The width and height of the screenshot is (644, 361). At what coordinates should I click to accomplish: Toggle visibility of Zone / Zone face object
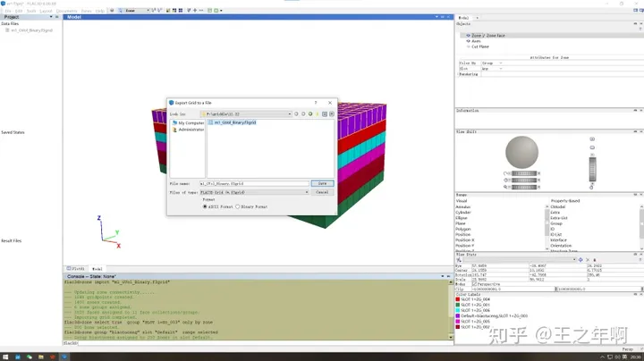(468, 36)
